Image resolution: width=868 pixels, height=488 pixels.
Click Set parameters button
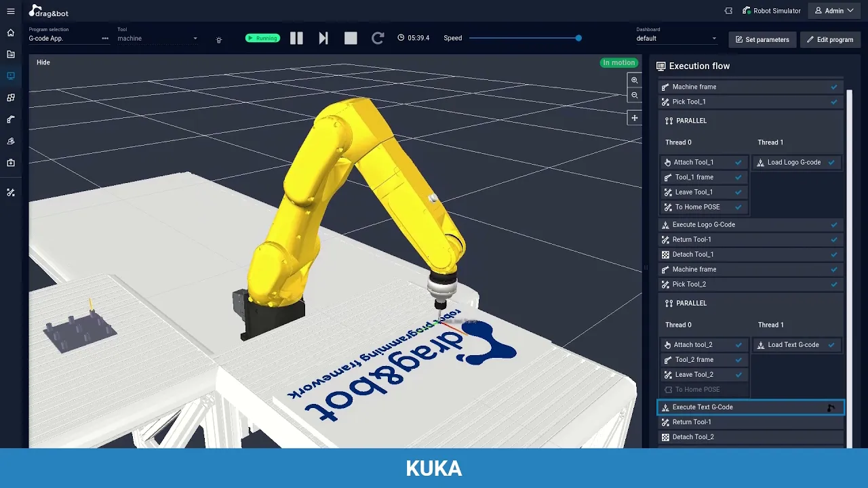[762, 39]
